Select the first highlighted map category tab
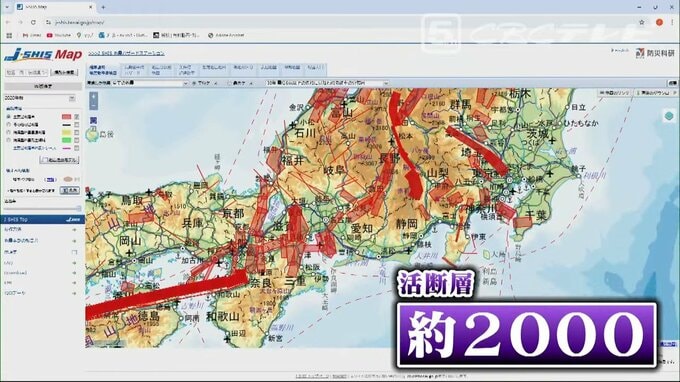This screenshot has width=680, height=382. 103,70
